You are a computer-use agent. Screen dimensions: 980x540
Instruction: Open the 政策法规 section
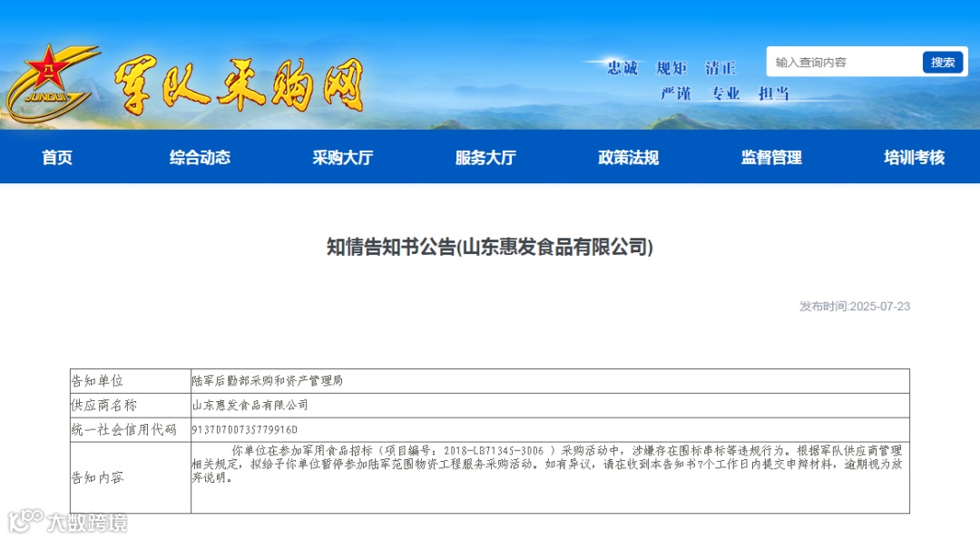coord(628,157)
